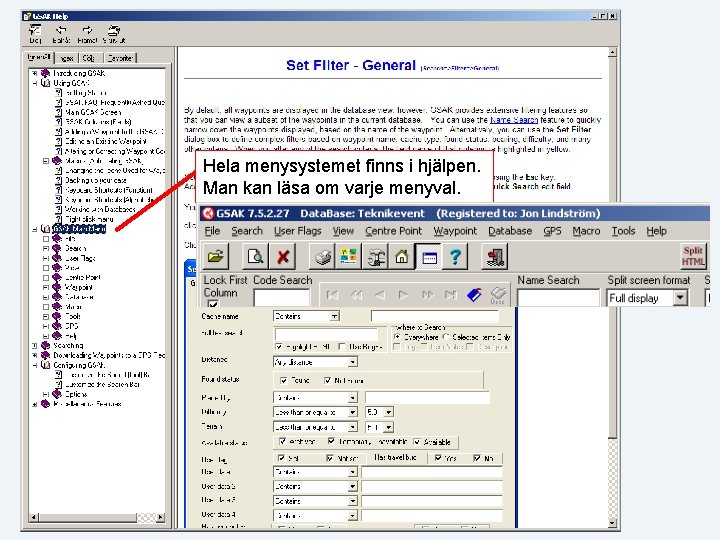Image resolution: width=720 pixels, height=540 pixels.
Task: Open the Difficulty Less than or equal dropdown
Action: (x=353, y=412)
